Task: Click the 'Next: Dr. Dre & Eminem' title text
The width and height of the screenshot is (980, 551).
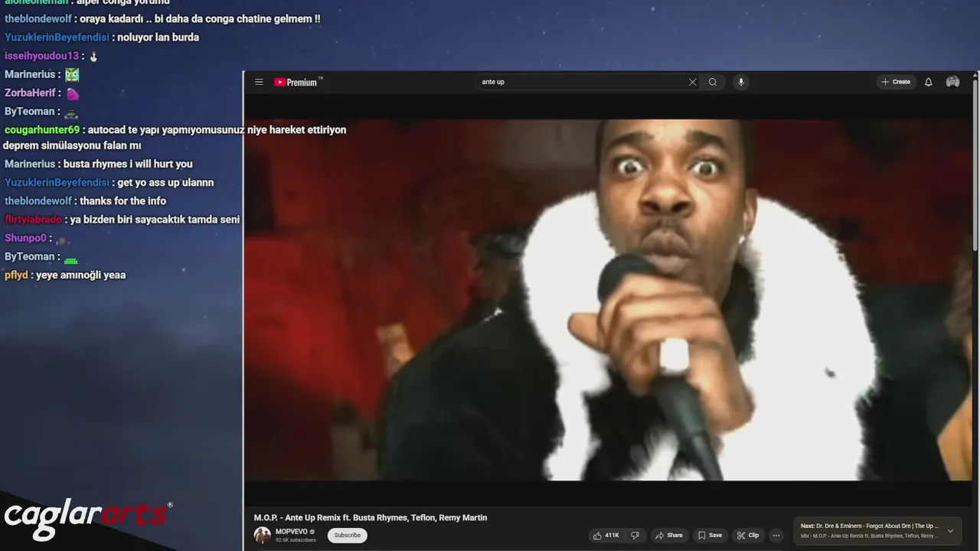Action: tap(869, 526)
